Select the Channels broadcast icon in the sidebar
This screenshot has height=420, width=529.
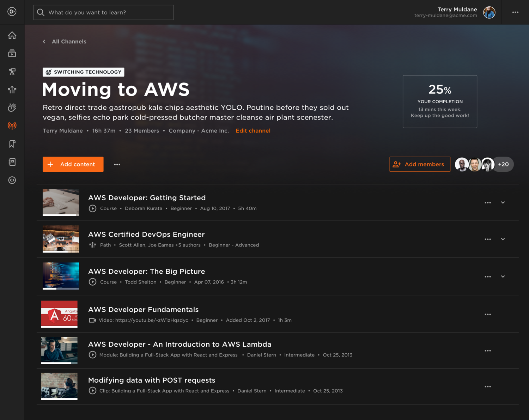coord(12,126)
